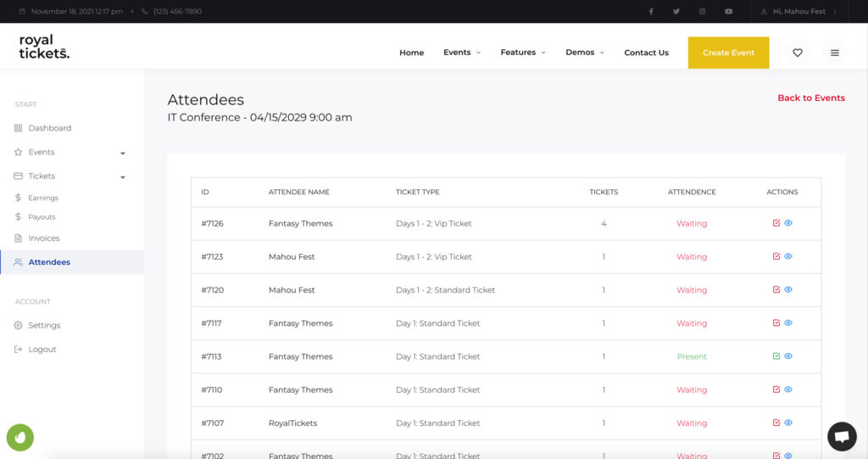Image resolution: width=868 pixels, height=459 pixels.
Task: View details eye icon for #7126
Action: click(x=788, y=223)
